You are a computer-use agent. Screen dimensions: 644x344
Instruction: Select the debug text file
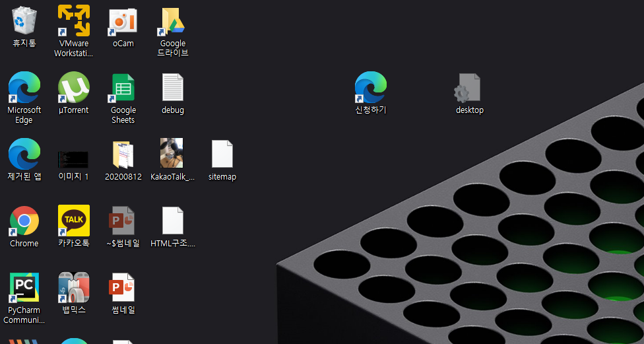tap(173, 87)
